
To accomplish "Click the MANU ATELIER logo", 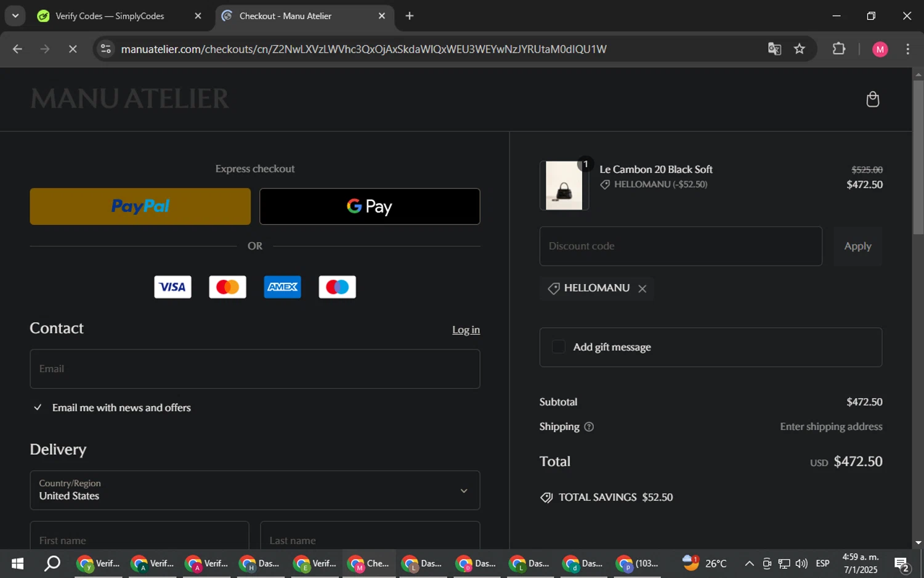I will (129, 99).
